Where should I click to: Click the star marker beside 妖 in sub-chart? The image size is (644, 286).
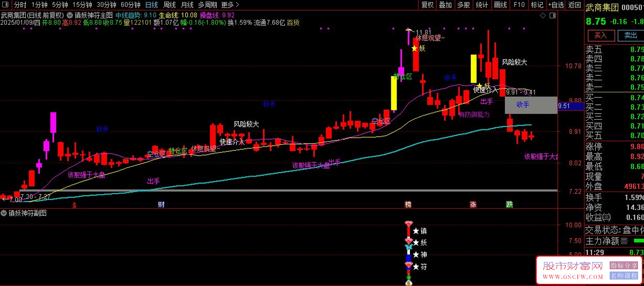(x=416, y=243)
